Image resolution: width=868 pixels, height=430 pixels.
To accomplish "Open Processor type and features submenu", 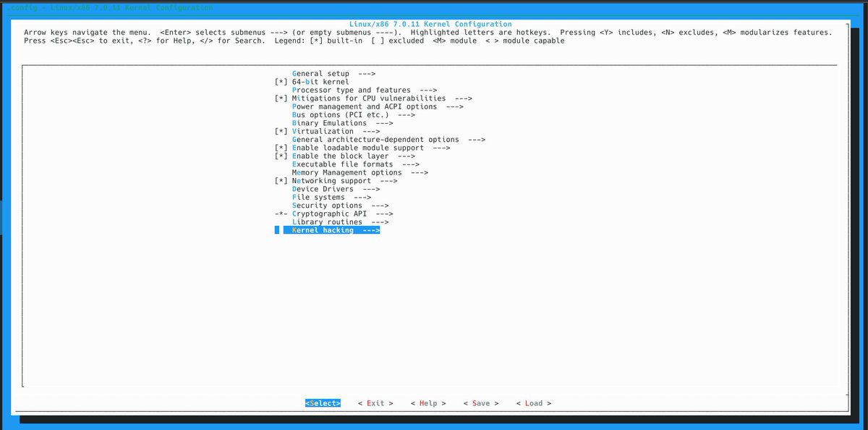I will point(365,90).
